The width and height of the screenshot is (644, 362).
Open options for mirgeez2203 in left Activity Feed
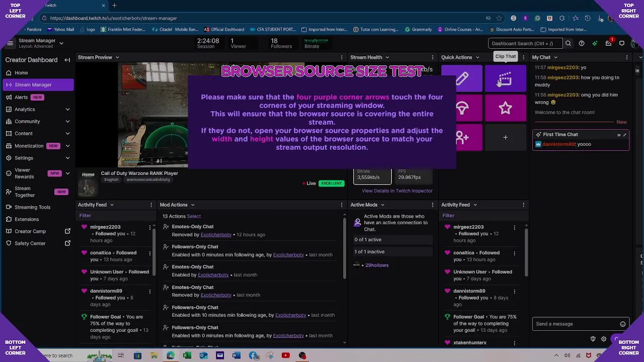(149, 227)
